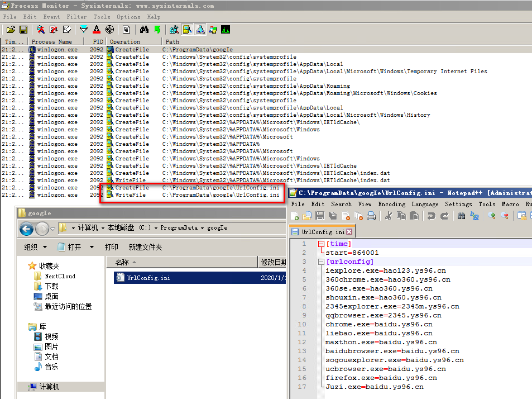Click the Close All icon in Notepad++
The height and width of the screenshot is (399, 532).
click(358, 216)
